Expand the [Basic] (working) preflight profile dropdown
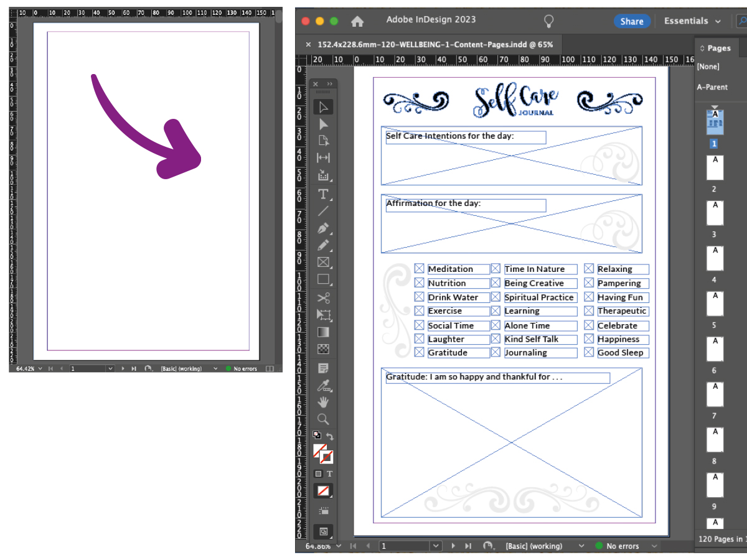This screenshot has height=560, width=747. point(581,546)
